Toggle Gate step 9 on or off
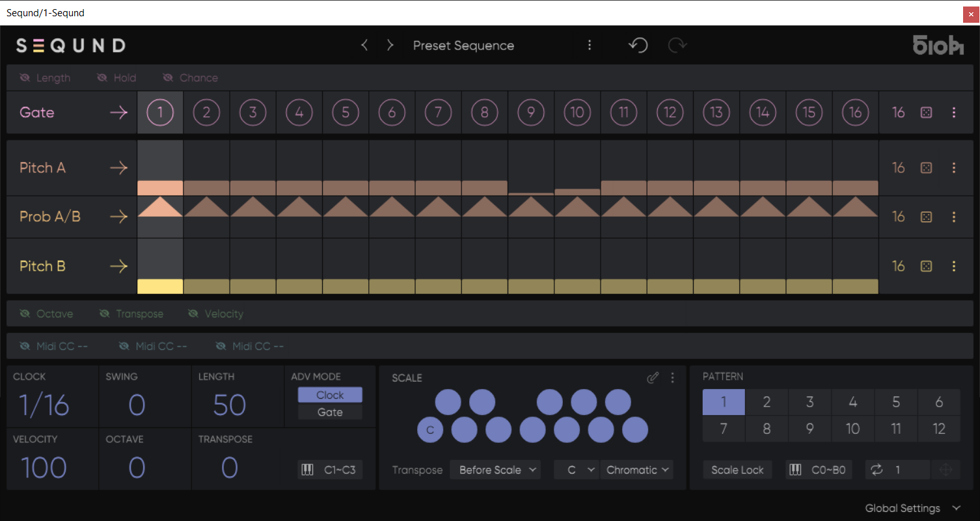The image size is (980, 521). pos(531,113)
